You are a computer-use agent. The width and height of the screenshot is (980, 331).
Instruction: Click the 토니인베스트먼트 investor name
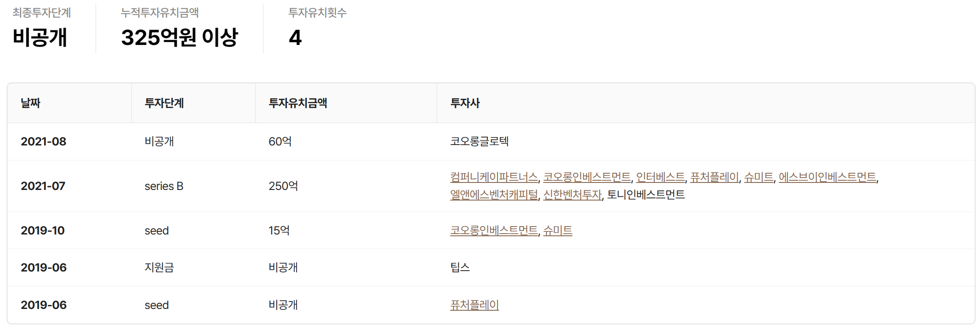[646, 195]
